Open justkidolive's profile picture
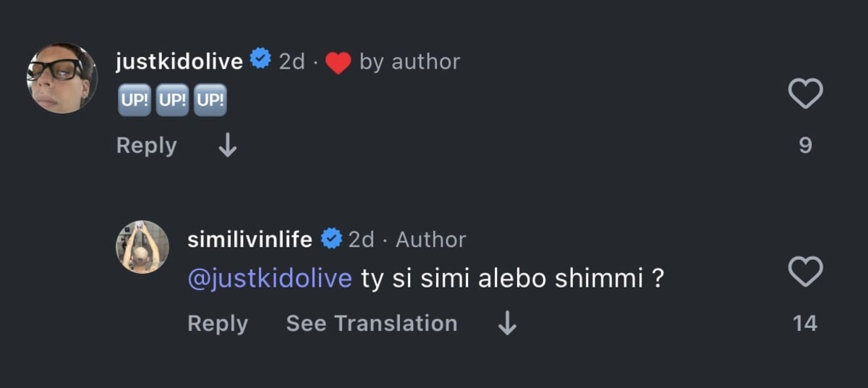The image size is (868, 388). tap(62, 77)
